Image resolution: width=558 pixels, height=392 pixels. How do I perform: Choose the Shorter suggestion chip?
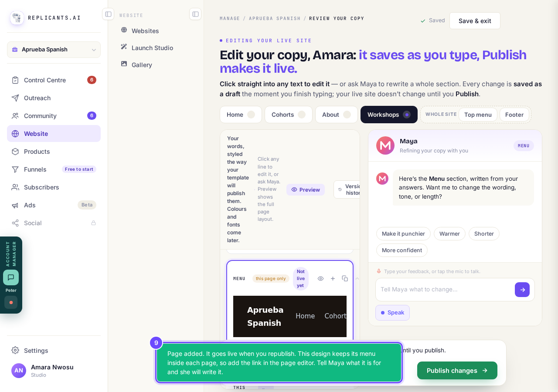click(x=484, y=234)
